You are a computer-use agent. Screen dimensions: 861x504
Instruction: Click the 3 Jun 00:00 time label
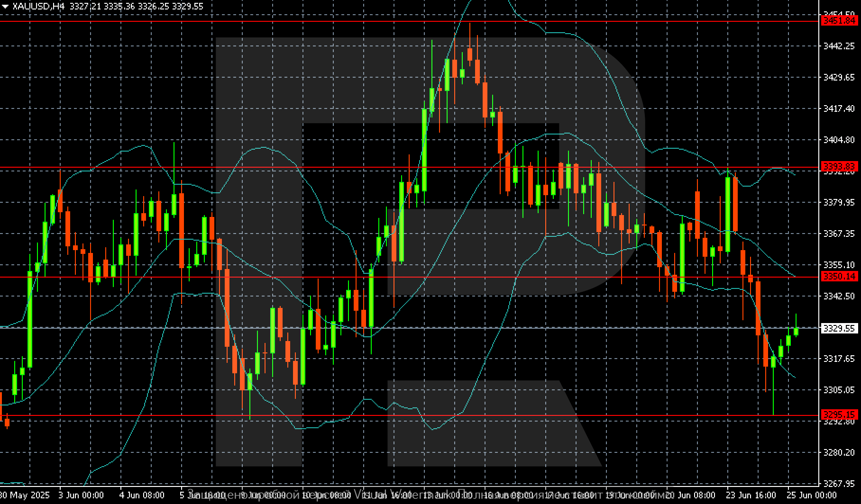81,495
